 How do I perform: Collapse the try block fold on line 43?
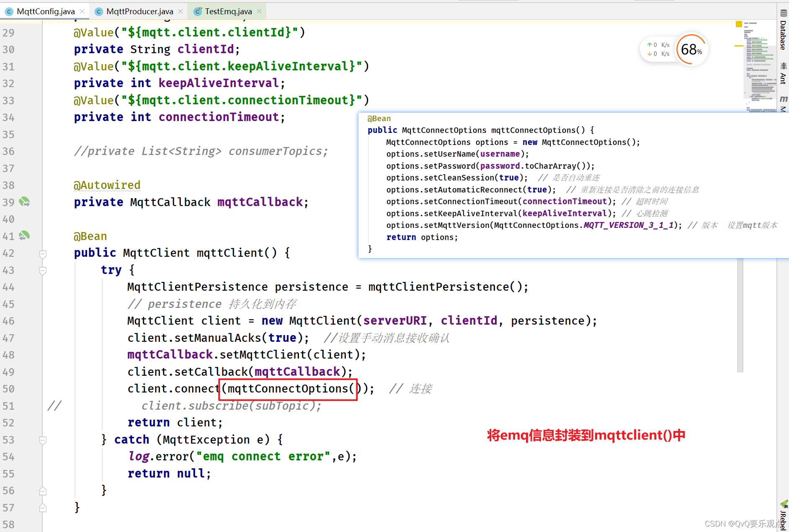[43, 271]
